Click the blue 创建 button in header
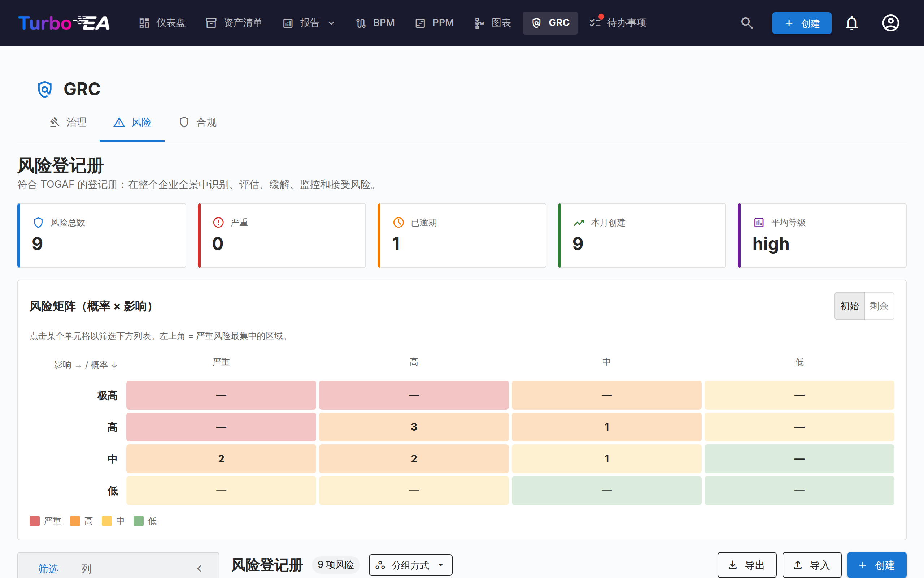Screen dimensions: 924x578 tap(802, 23)
